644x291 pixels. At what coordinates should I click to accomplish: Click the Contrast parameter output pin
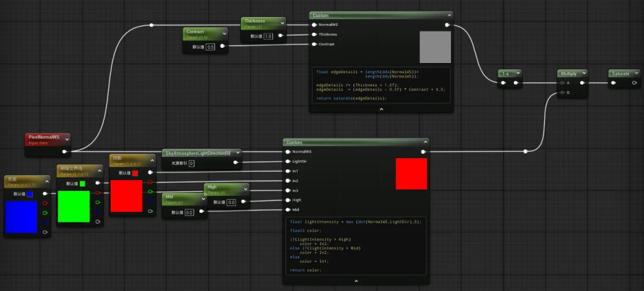coord(222,46)
